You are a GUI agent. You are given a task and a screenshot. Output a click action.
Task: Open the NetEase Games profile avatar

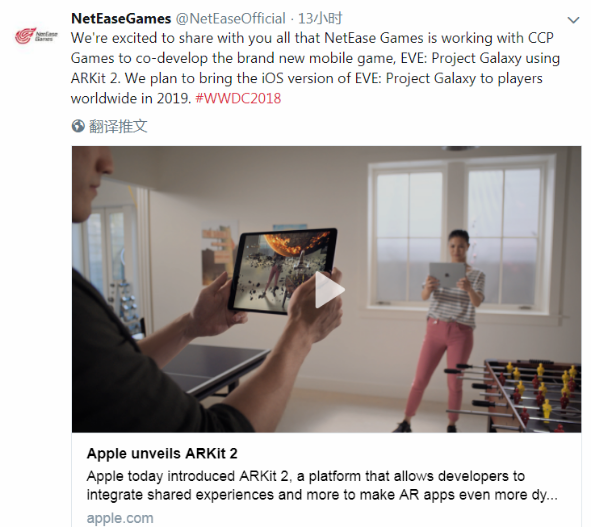click(x=36, y=36)
